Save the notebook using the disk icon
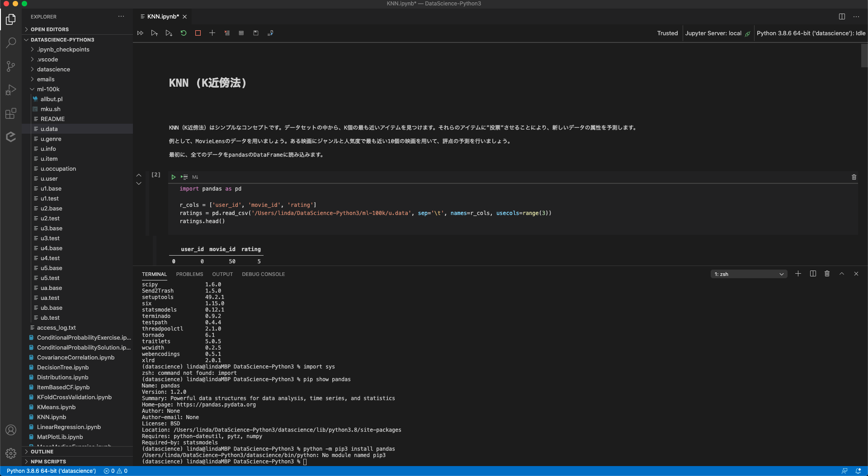 (256, 33)
